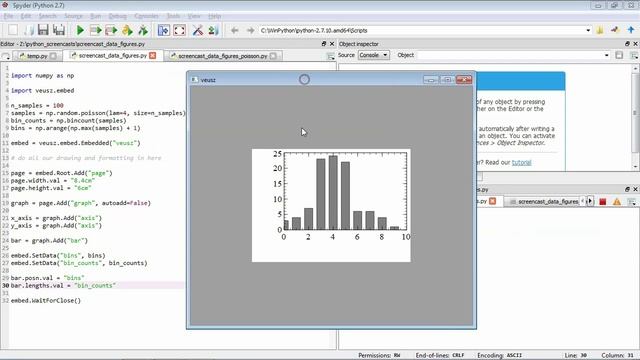Close the temp.py editor tab
The image size is (640, 360).
tap(53, 56)
